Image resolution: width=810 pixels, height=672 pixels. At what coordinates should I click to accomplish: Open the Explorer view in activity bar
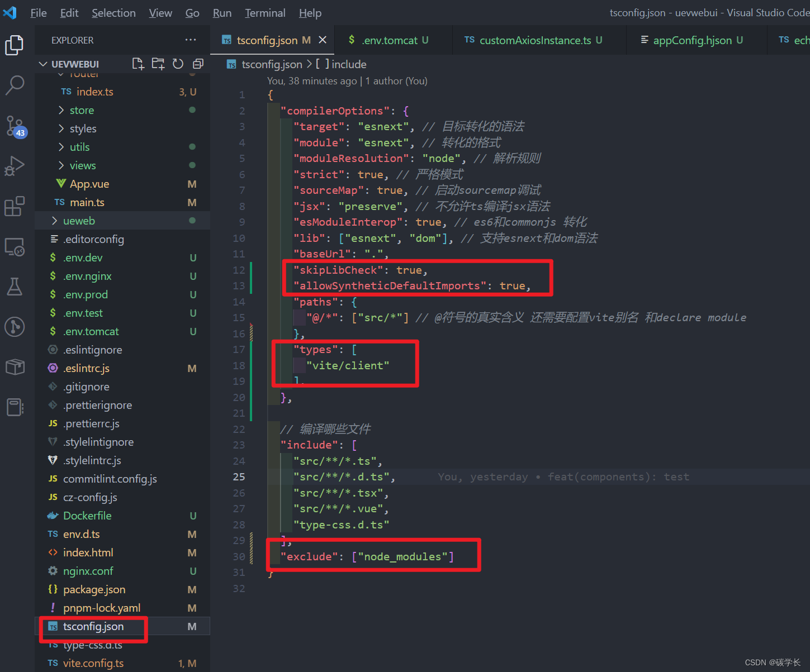coord(15,45)
